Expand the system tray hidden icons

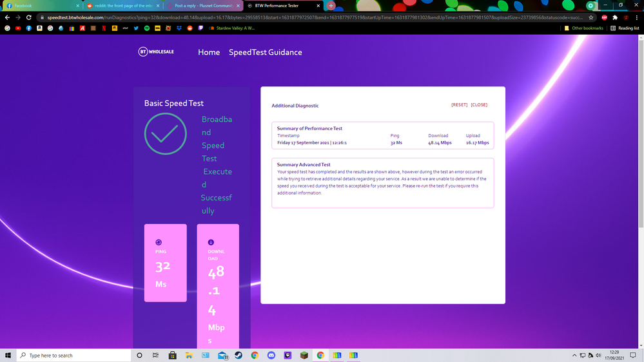(574, 355)
